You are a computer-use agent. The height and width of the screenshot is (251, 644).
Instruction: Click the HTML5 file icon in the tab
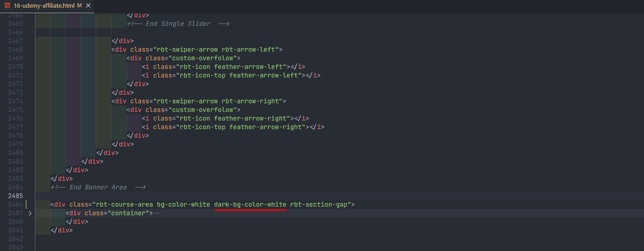[7, 6]
